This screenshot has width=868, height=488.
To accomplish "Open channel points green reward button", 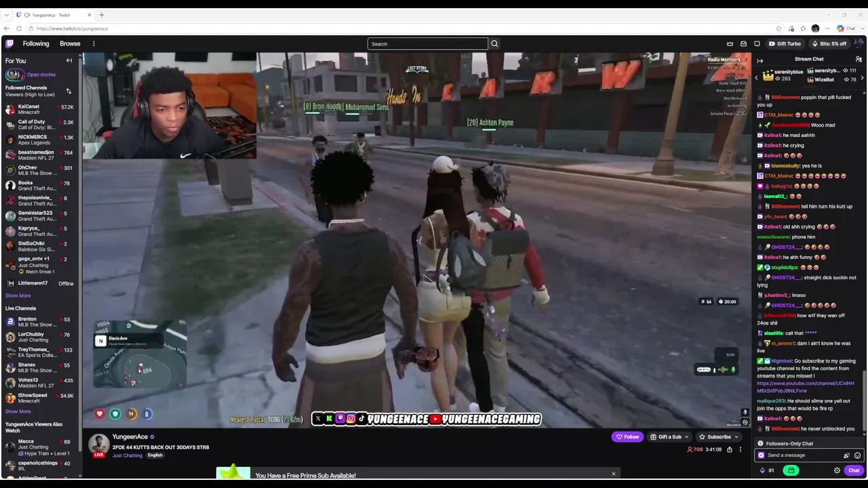I will tap(791, 470).
